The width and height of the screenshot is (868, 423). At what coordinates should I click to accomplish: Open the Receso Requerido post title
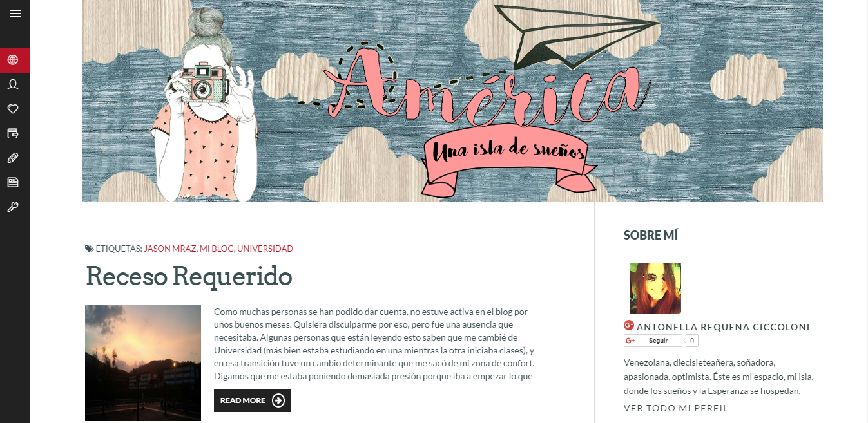click(189, 277)
